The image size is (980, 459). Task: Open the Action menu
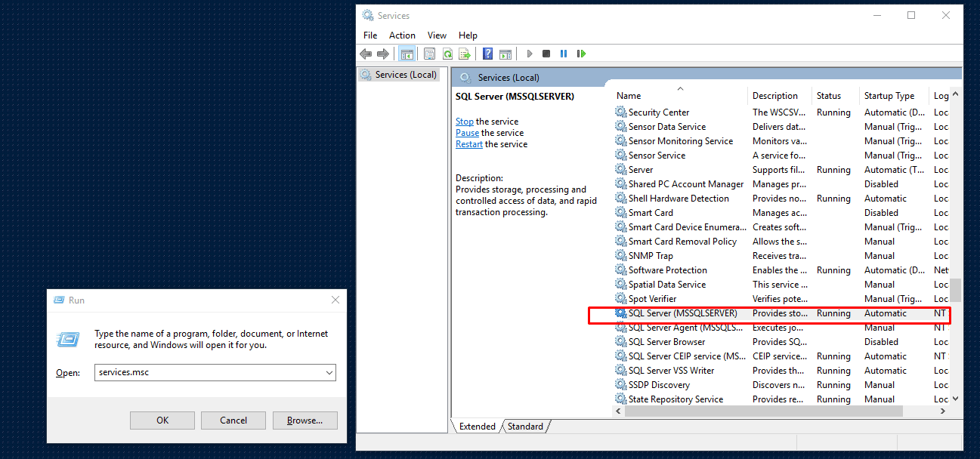point(402,35)
